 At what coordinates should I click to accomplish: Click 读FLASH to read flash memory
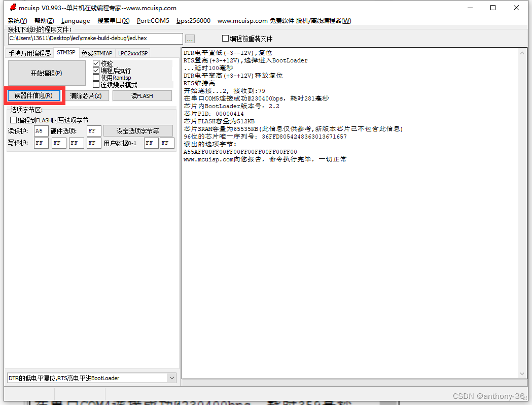pos(142,95)
